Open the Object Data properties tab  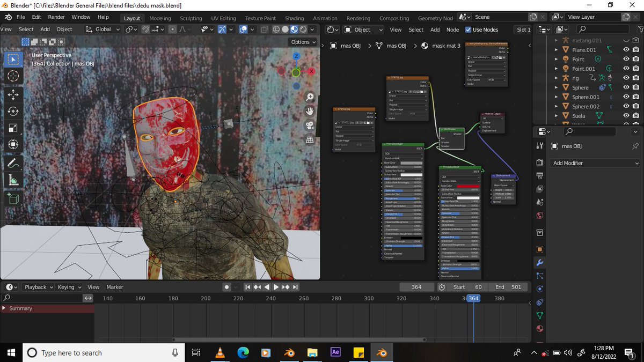(540, 315)
